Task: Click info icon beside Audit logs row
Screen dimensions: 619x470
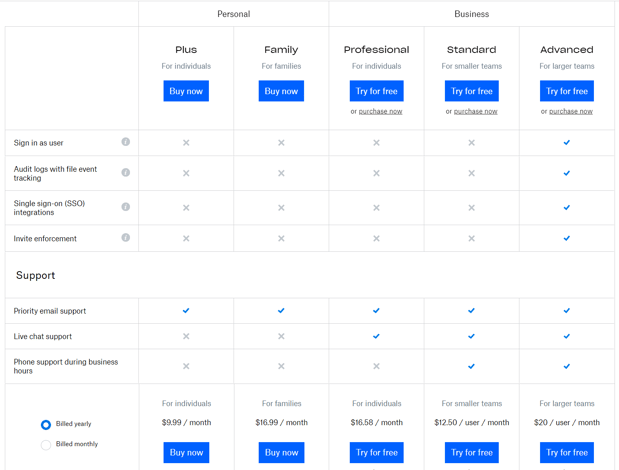Action: [x=126, y=173]
